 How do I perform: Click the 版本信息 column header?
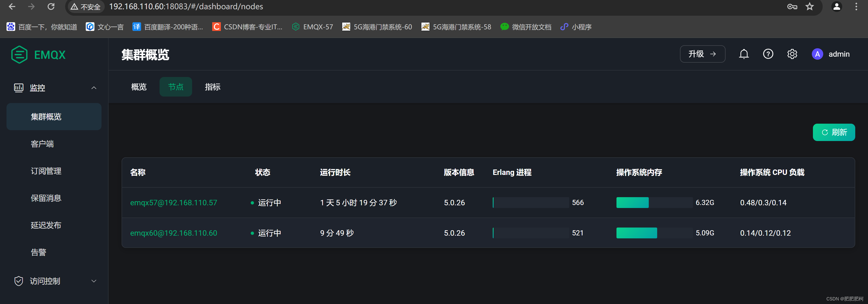(459, 172)
